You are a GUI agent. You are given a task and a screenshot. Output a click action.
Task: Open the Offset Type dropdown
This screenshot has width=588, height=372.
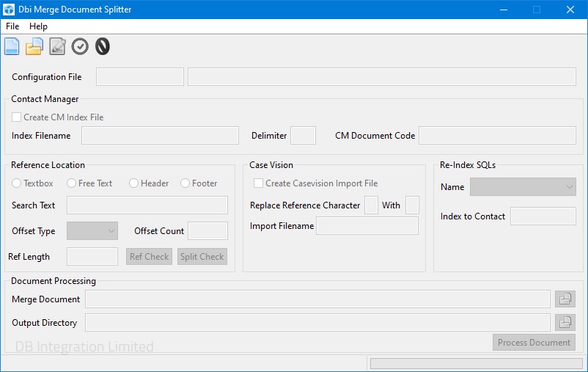pyautogui.click(x=92, y=231)
